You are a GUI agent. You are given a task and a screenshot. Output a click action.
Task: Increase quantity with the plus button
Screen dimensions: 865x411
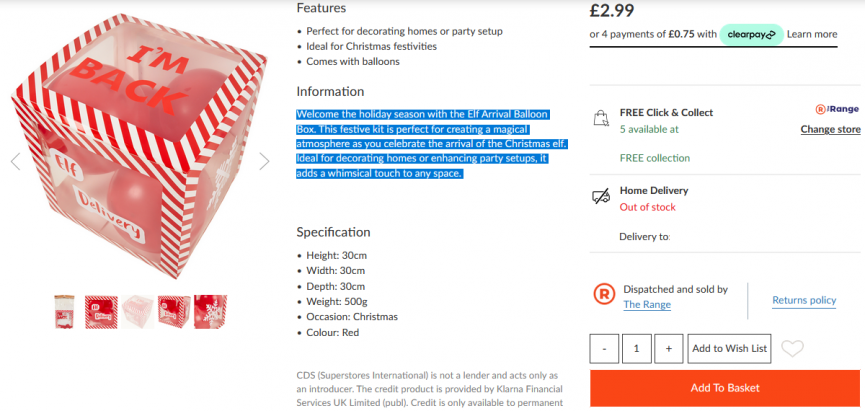point(669,348)
